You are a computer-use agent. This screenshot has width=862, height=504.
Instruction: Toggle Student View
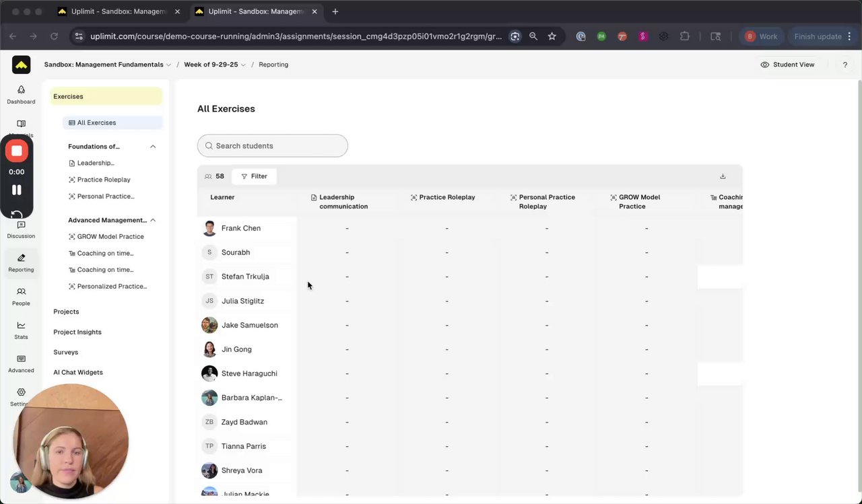[787, 65]
